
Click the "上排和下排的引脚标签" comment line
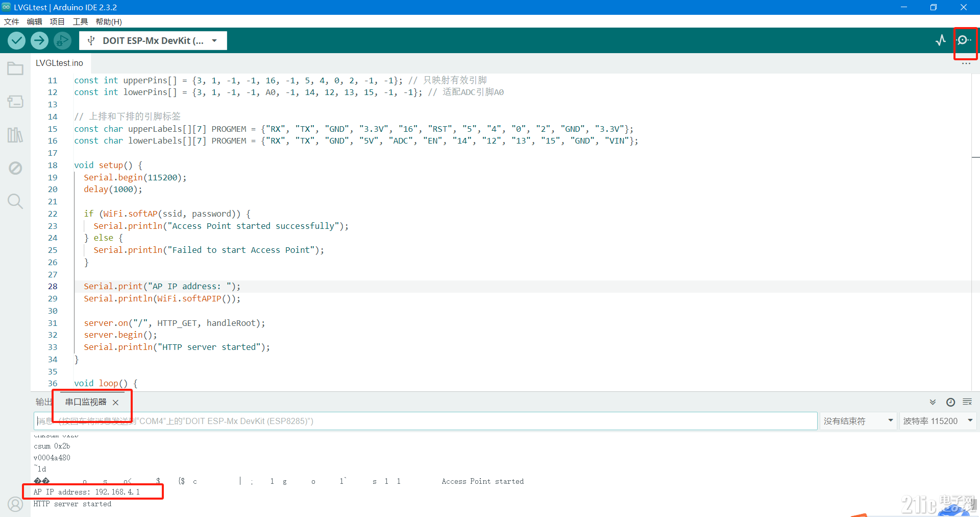[x=128, y=117]
